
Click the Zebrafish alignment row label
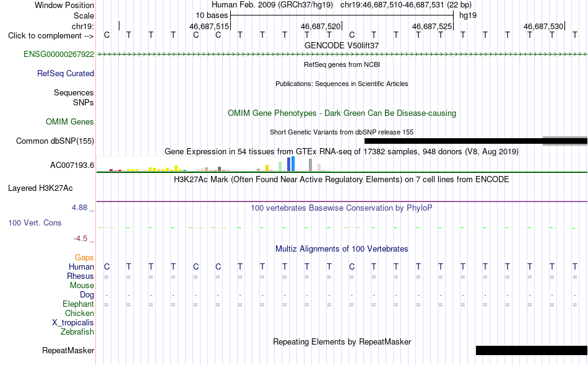(77, 332)
